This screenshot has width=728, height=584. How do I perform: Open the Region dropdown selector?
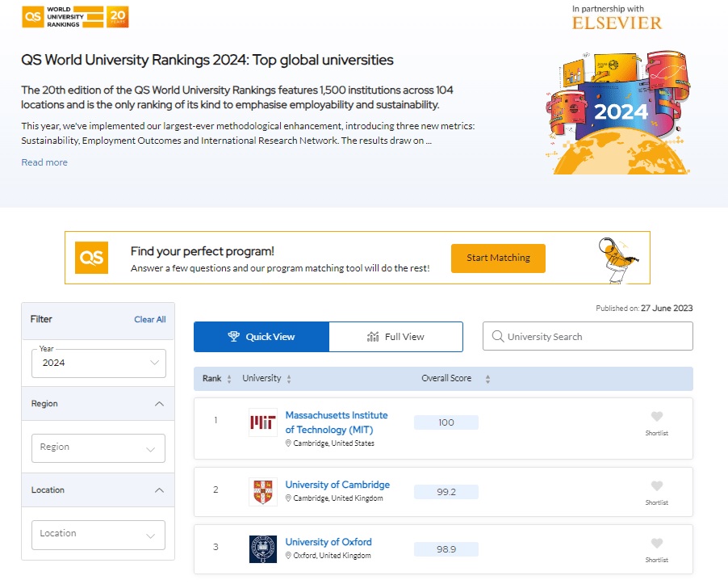coord(98,447)
